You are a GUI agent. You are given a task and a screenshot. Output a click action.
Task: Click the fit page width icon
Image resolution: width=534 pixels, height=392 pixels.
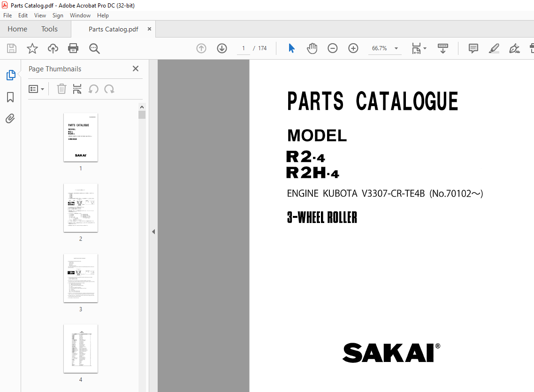tap(416, 48)
